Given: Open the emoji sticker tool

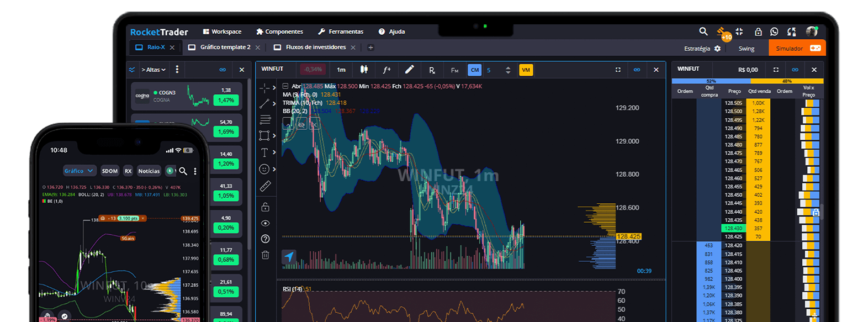Looking at the screenshot, I should (x=264, y=169).
